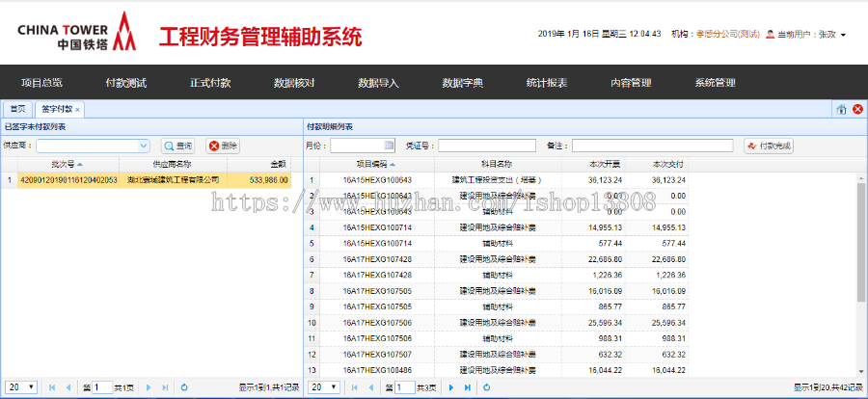Screen dimensions: 868x399
Task: Click the 科目名称 column header
Action: pos(498,165)
